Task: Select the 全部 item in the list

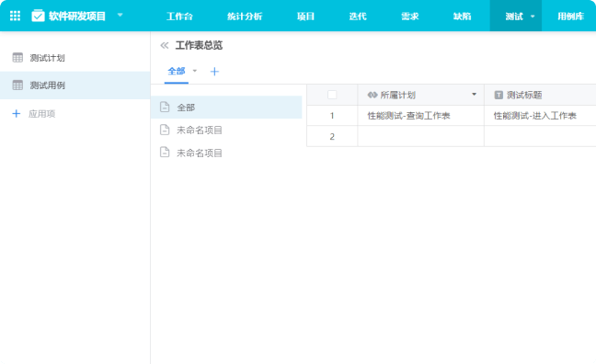Action: 226,108
